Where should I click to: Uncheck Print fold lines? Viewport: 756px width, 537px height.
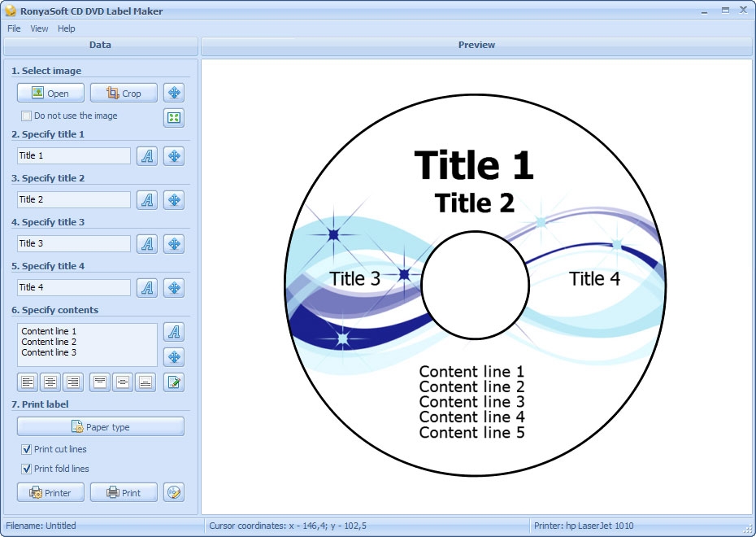[x=27, y=469]
